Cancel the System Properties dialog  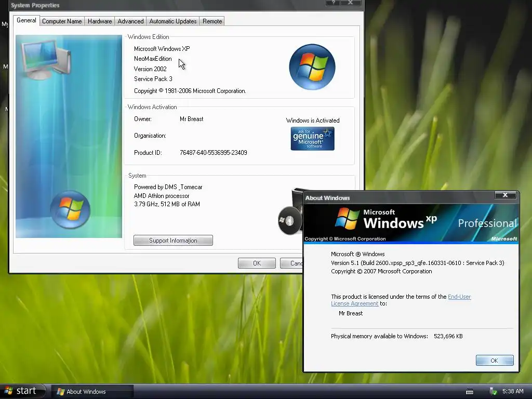292,263
